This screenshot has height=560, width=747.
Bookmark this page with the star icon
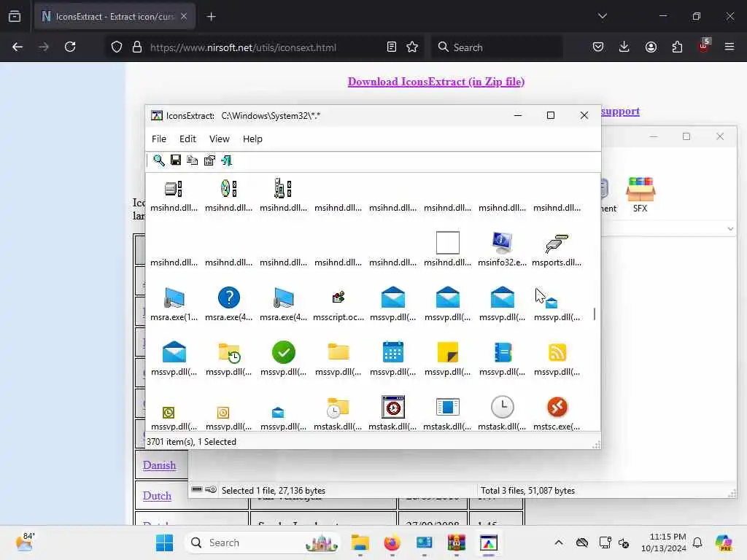pyautogui.click(x=412, y=47)
